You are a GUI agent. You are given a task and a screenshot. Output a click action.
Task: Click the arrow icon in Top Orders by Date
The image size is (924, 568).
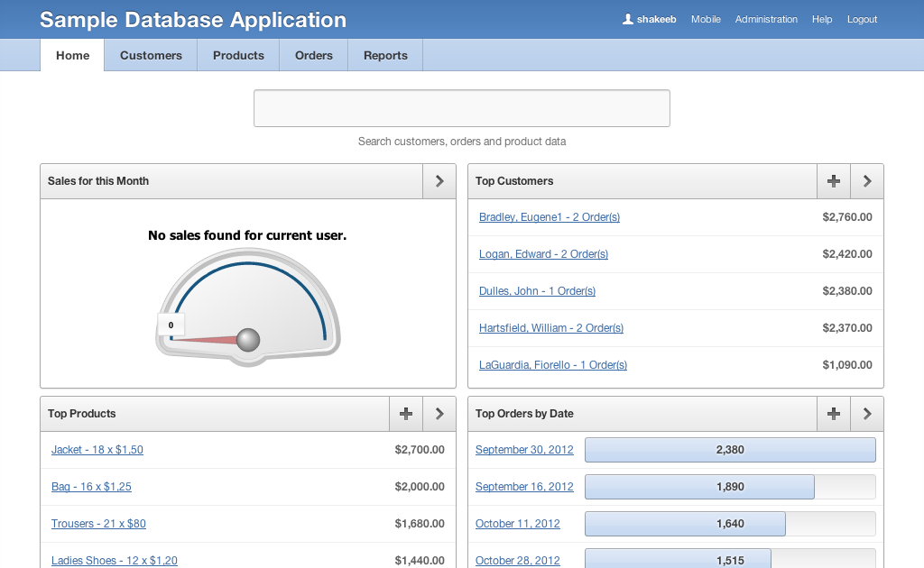(x=867, y=414)
